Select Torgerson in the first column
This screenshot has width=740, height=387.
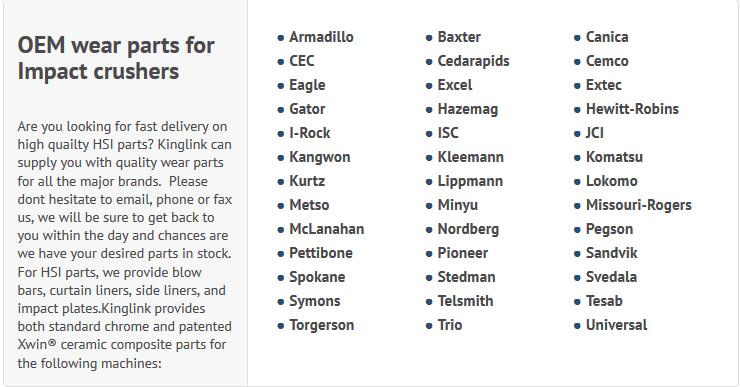click(x=321, y=326)
